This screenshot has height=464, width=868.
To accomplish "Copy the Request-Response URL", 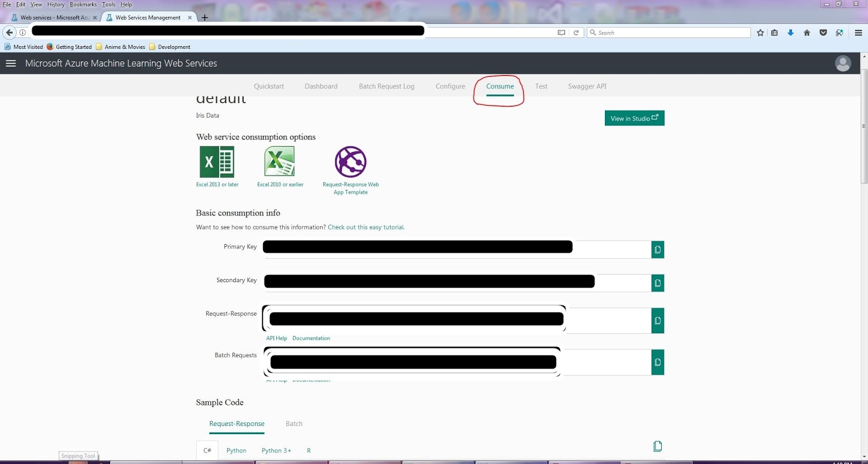I will pyautogui.click(x=658, y=321).
